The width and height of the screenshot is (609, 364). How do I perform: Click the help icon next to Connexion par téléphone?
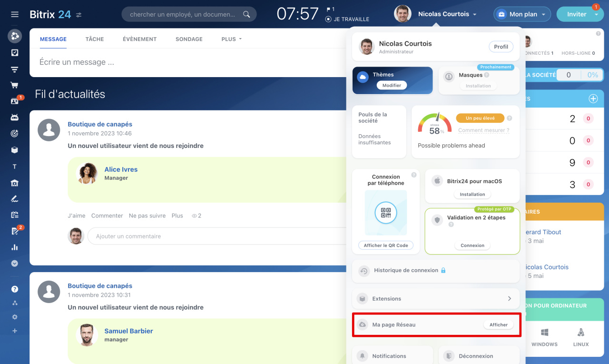(x=414, y=175)
